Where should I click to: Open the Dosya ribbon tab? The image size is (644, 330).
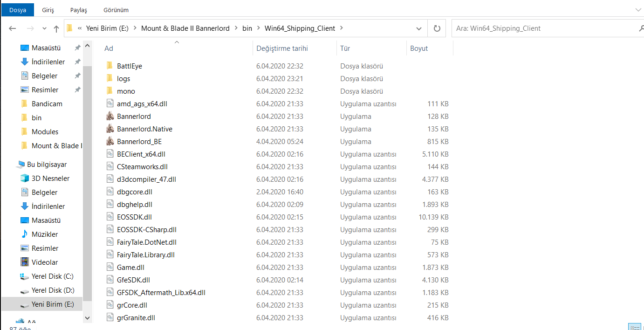coord(18,10)
